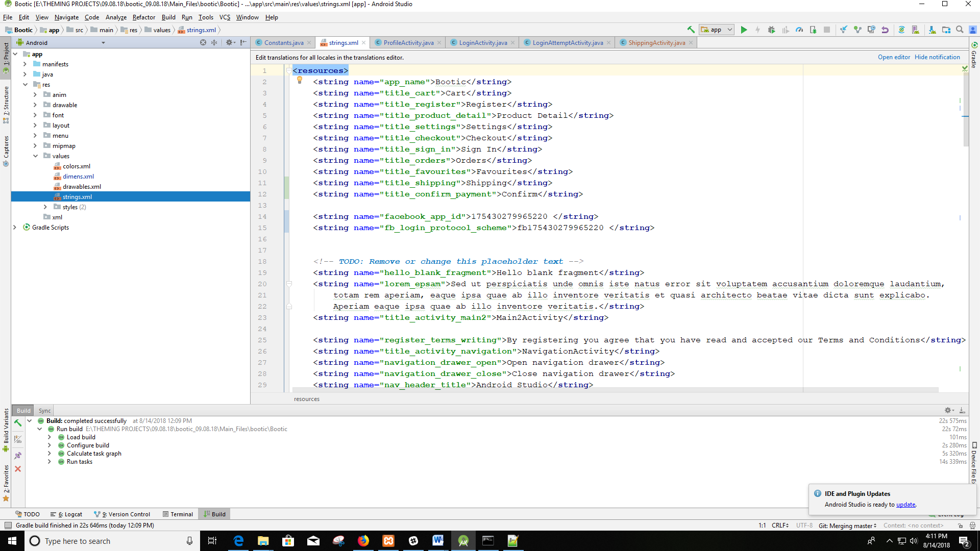The width and height of the screenshot is (980, 551).
Task: Expand the styles (2) folder
Action: pyautogui.click(x=45, y=207)
